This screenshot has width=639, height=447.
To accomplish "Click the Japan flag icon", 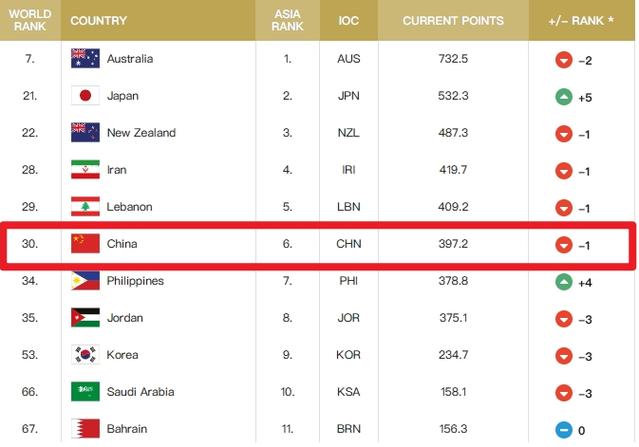I will pos(85,95).
